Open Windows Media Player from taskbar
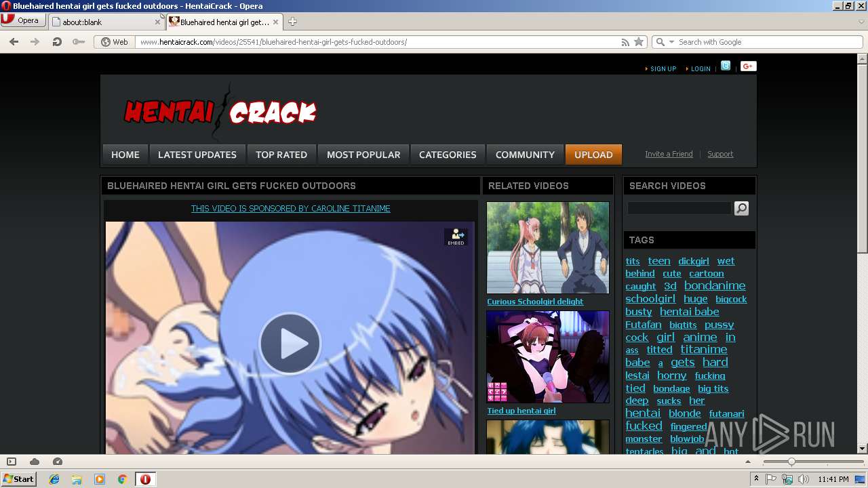The image size is (868, 488). [100, 479]
